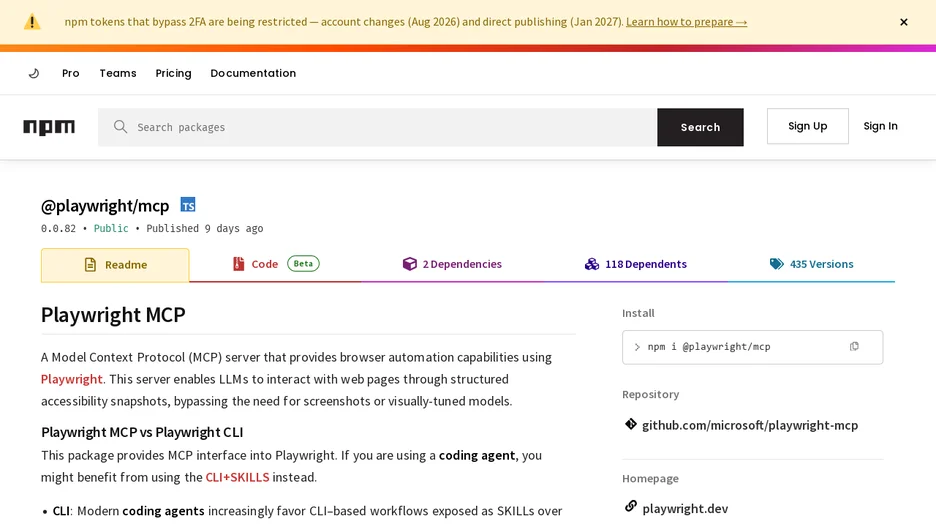Viewport: 936px width, 527px height.
Task: Click the Install section label
Action: coord(638,313)
